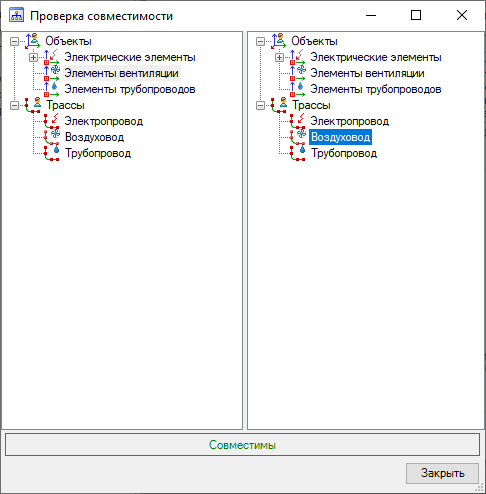486x494 pixels.
Task: Click the Воздуховод icon in left panel
Action: click(52, 137)
